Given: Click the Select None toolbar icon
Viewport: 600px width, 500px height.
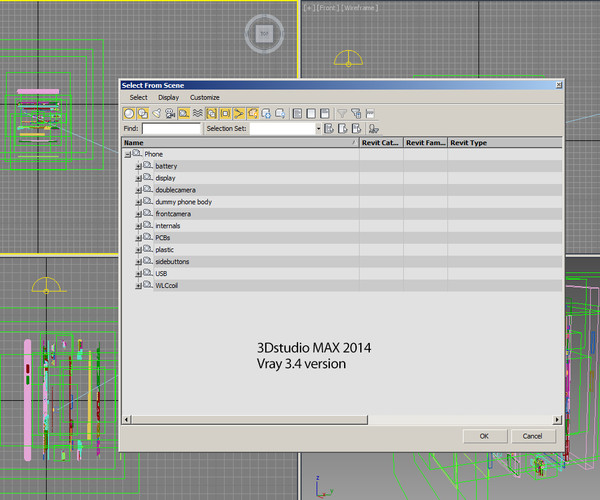Looking at the screenshot, I should pos(311,113).
